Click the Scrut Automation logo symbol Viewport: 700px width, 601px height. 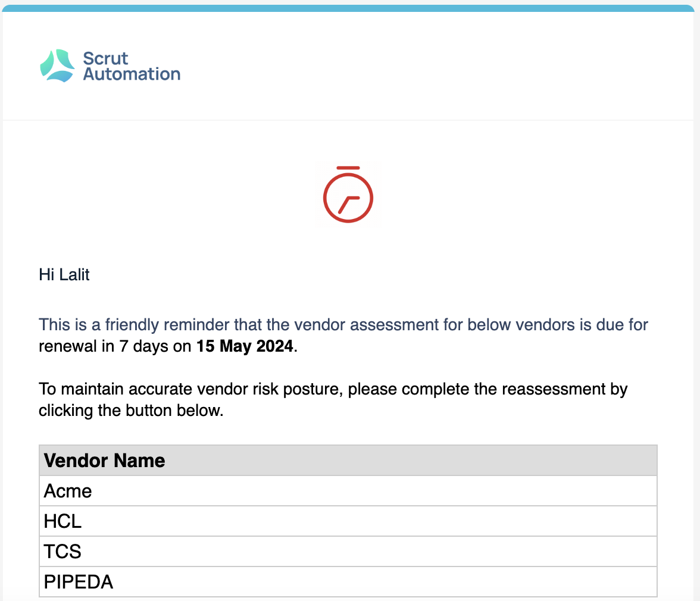coord(57,65)
